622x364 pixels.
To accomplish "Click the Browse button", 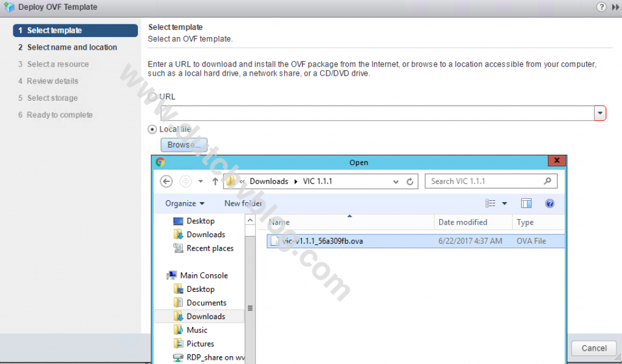I will pyautogui.click(x=183, y=144).
